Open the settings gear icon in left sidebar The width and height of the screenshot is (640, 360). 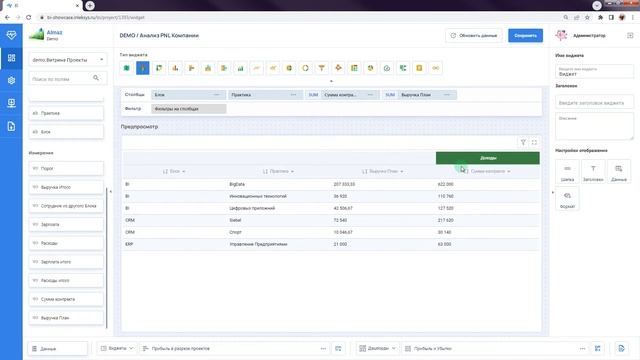11,80
